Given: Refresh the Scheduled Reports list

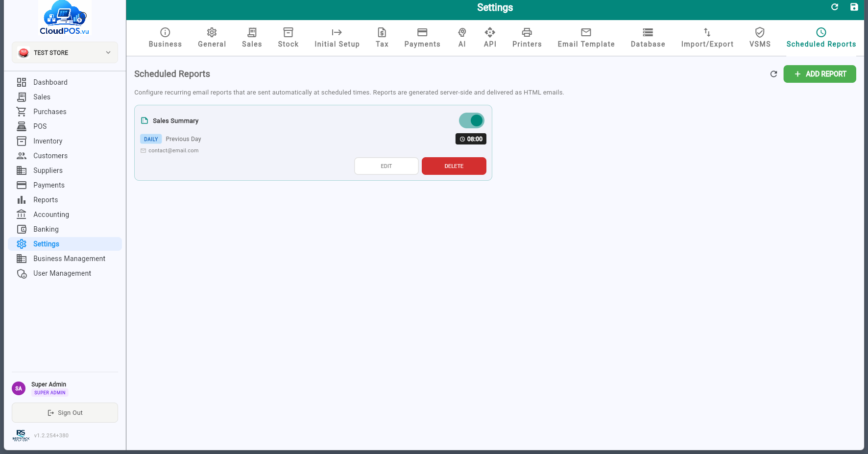Looking at the screenshot, I should pyautogui.click(x=773, y=74).
